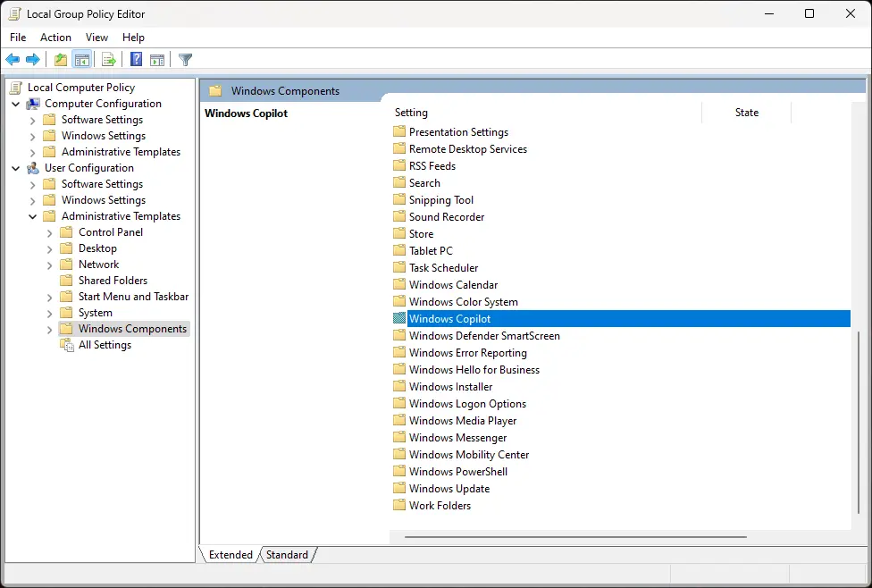Select Presentation Settings entry
This screenshot has height=588, width=872.
(458, 132)
